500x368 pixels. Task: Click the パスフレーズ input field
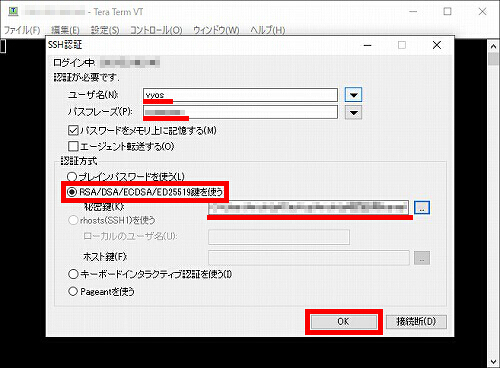point(240,112)
